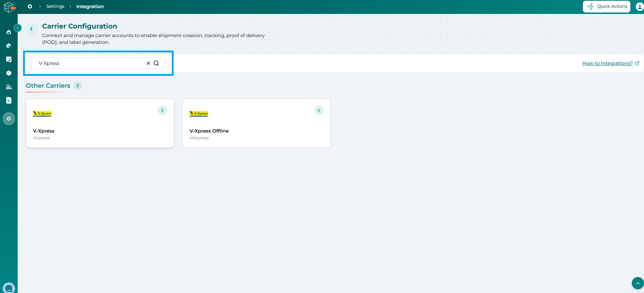Click the V-Xpress card title
Screen dimensions: 644x293
43,131
